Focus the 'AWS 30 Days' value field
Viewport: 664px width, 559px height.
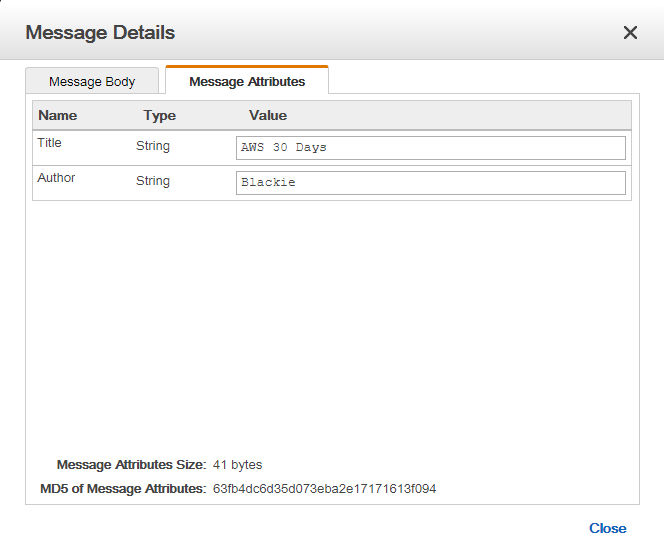(x=430, y=148)
